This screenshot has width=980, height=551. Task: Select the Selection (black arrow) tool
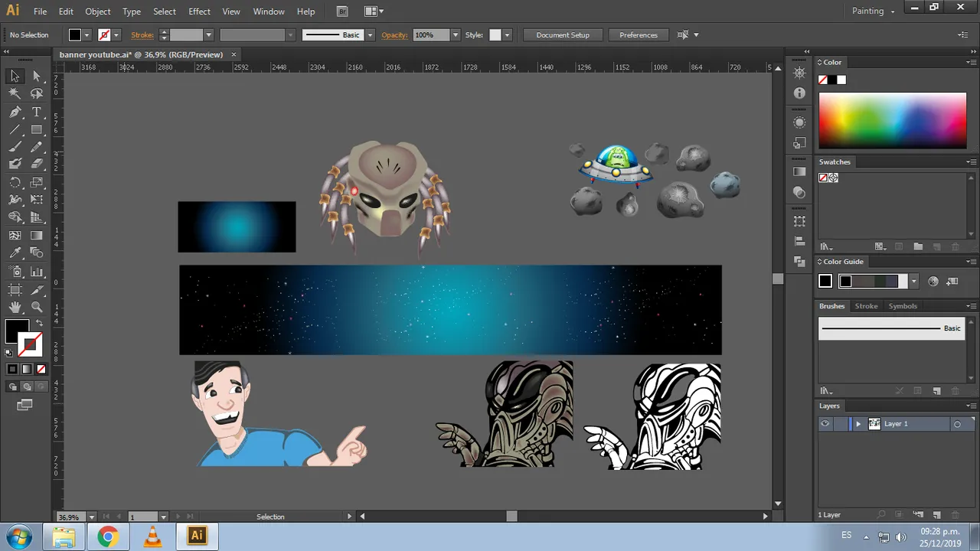15,76
